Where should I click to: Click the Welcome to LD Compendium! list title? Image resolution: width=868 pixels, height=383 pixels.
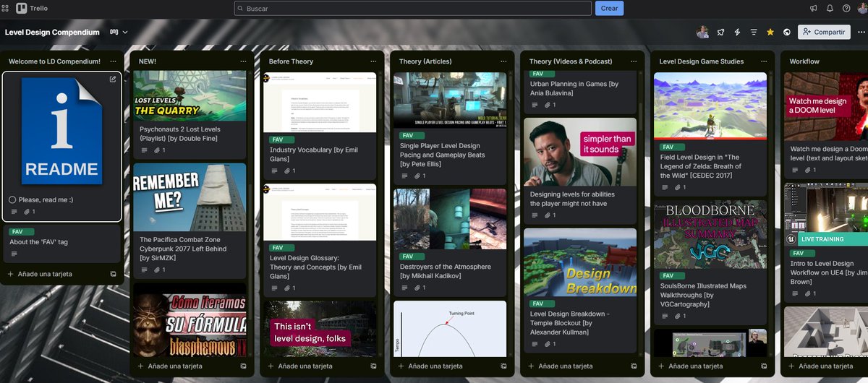tap(54, 61)
